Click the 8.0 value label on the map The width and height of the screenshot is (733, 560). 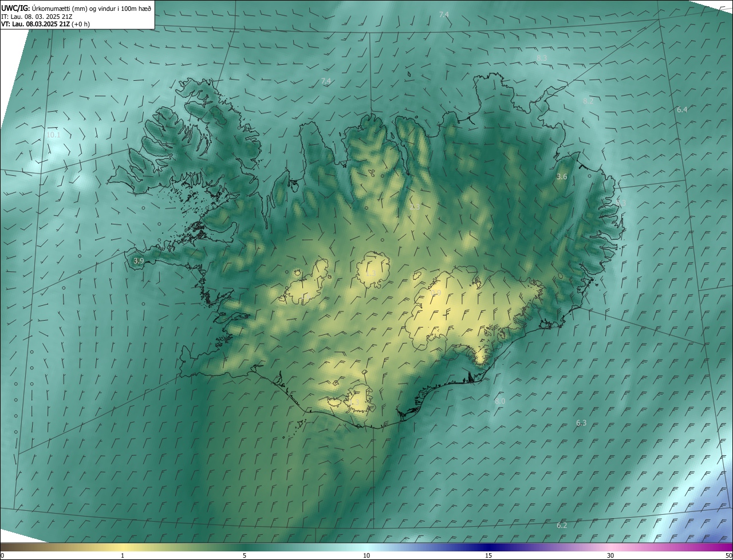[x=500, y=401]
